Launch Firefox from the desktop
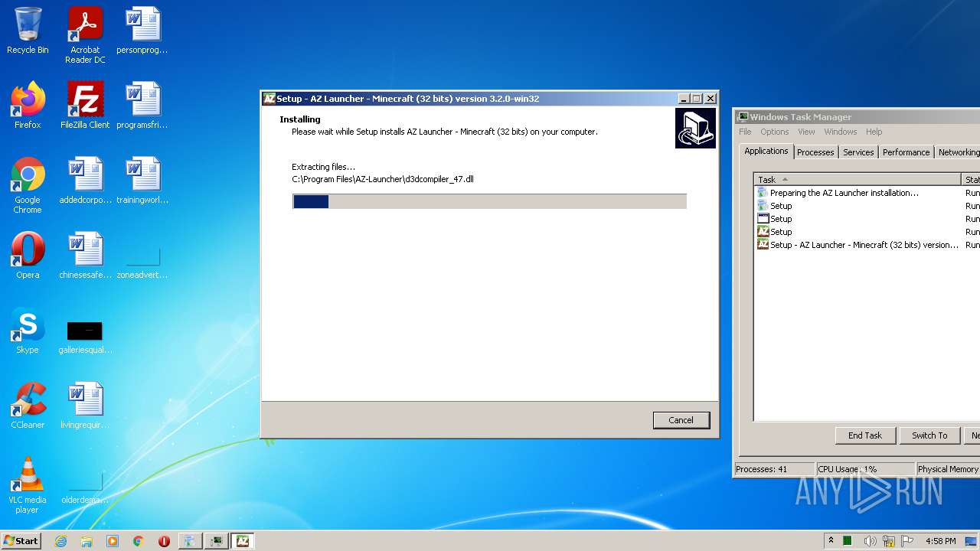 point(28,106)
